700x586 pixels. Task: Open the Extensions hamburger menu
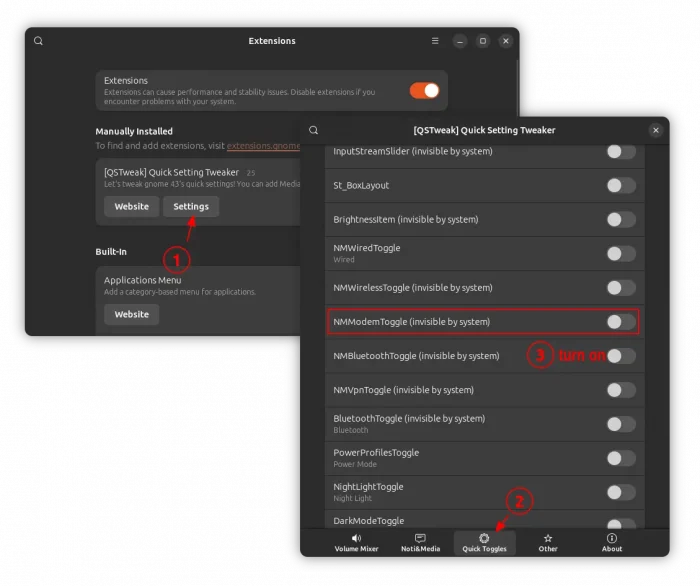pyautogui.click(x=435, y=41)
